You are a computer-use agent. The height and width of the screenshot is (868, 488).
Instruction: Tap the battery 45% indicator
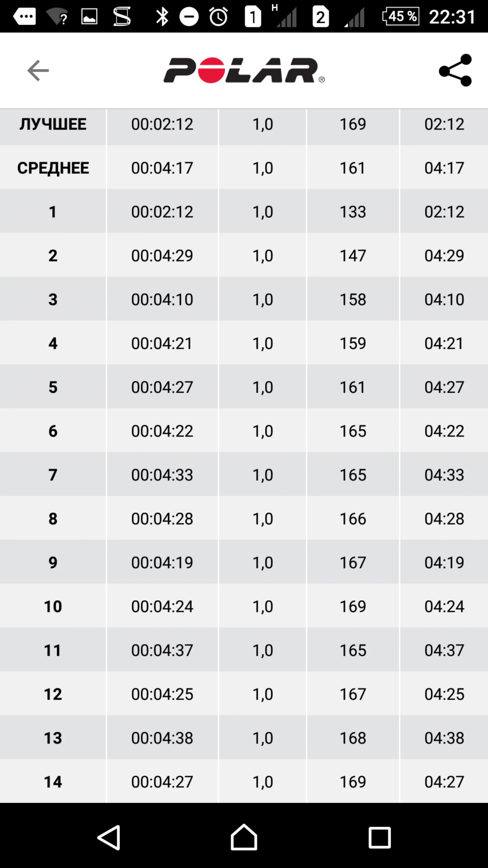click(x=401, y=16)
